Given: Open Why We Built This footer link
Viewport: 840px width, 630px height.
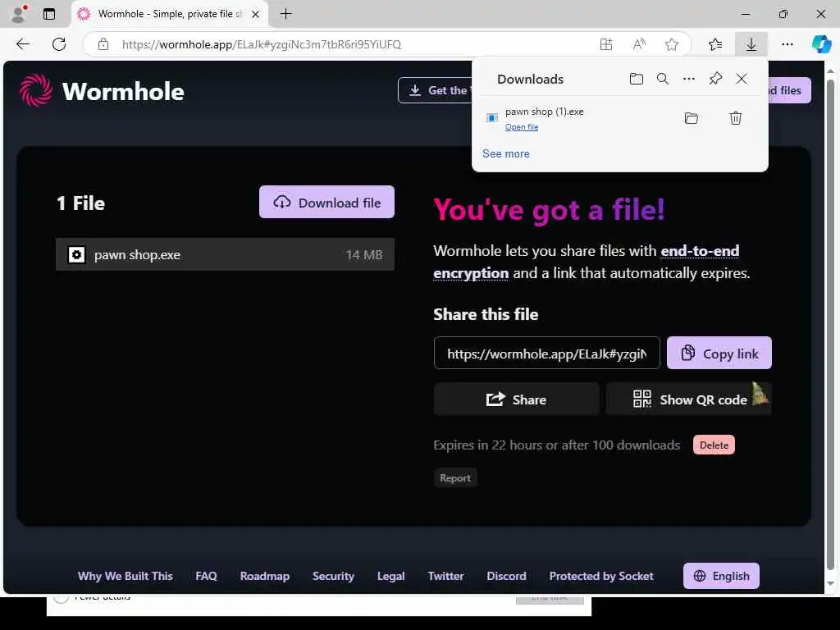Looking at the screenshot, I should 126,576.
